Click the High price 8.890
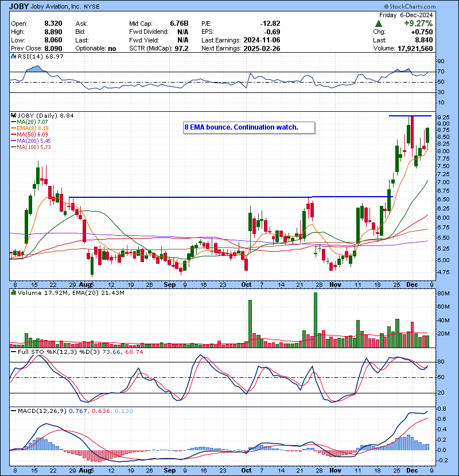Screen dimensions: 459x476 (53, 32)
